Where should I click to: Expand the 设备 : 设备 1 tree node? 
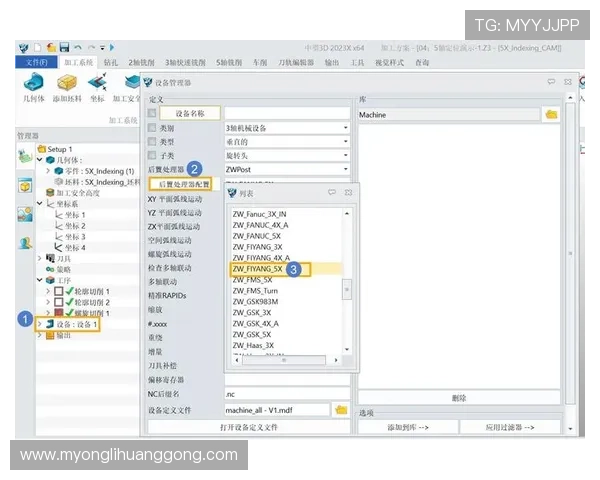[41, 324]
